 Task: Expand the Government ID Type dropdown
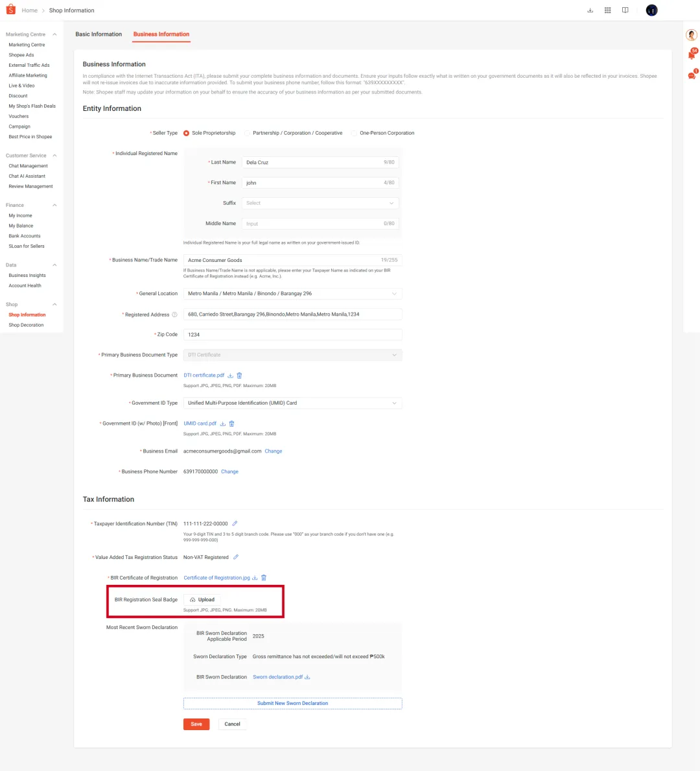(292, 403)
